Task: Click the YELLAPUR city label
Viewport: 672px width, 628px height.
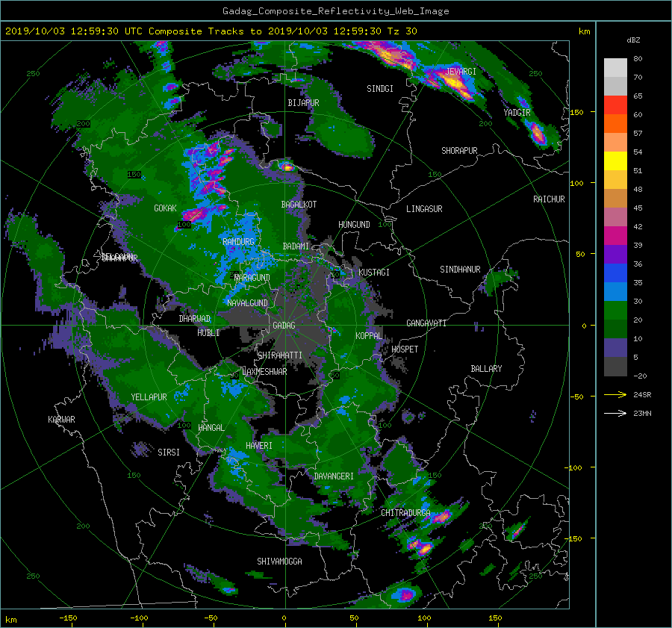Action: [x=149, y=397]
